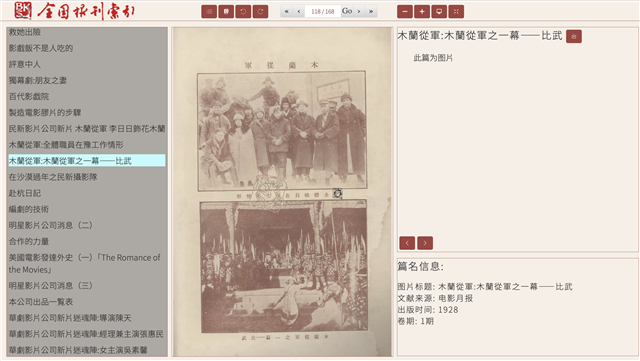Click the Go button
Viewport: 640px width, 361px height.
pyautogui.click(x=347, y=11)
